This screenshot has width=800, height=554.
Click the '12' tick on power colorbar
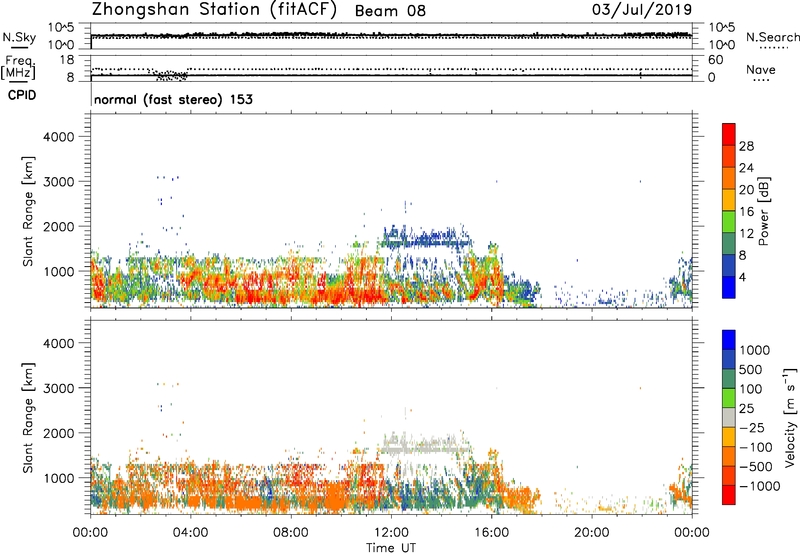coord(746,234)
